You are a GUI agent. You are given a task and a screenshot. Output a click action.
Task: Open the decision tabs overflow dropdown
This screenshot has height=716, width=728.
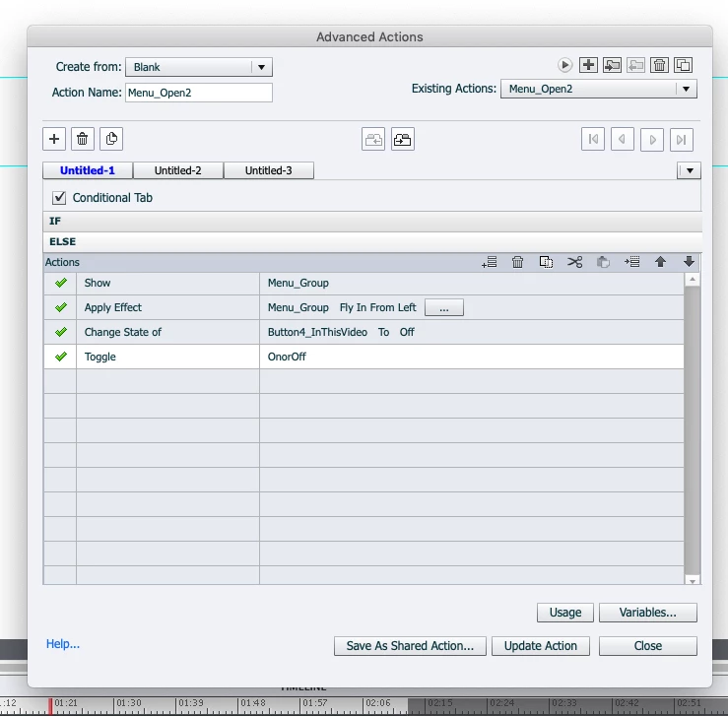coord(689,170)
